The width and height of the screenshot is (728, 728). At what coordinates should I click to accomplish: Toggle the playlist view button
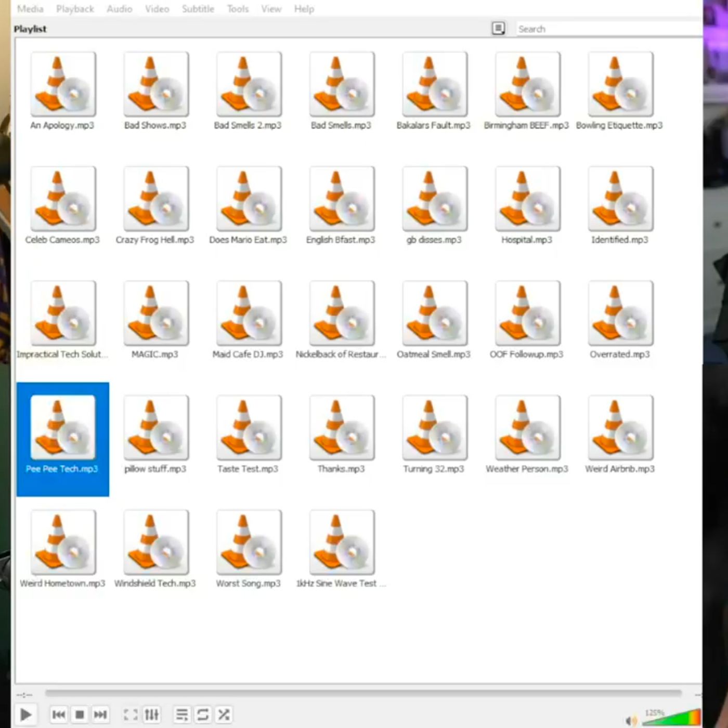181,714
